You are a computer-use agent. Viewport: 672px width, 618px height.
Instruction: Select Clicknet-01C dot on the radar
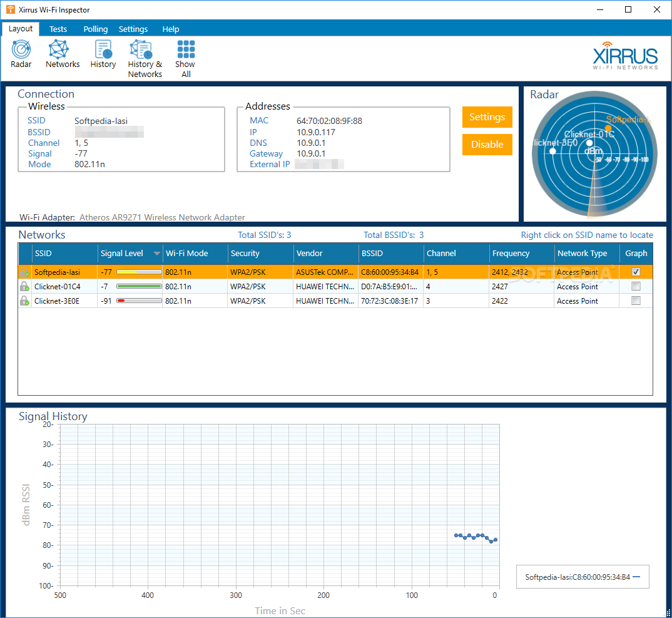coord(589,143)
